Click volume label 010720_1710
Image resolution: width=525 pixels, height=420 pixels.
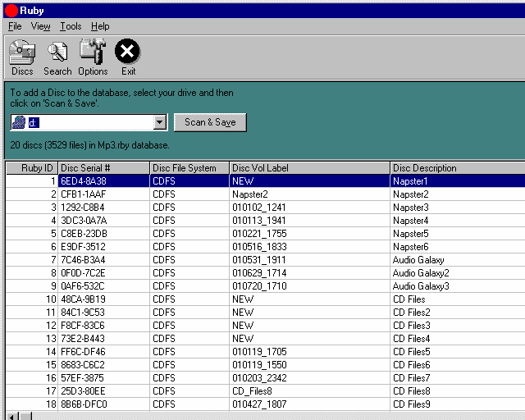(310, 286)
